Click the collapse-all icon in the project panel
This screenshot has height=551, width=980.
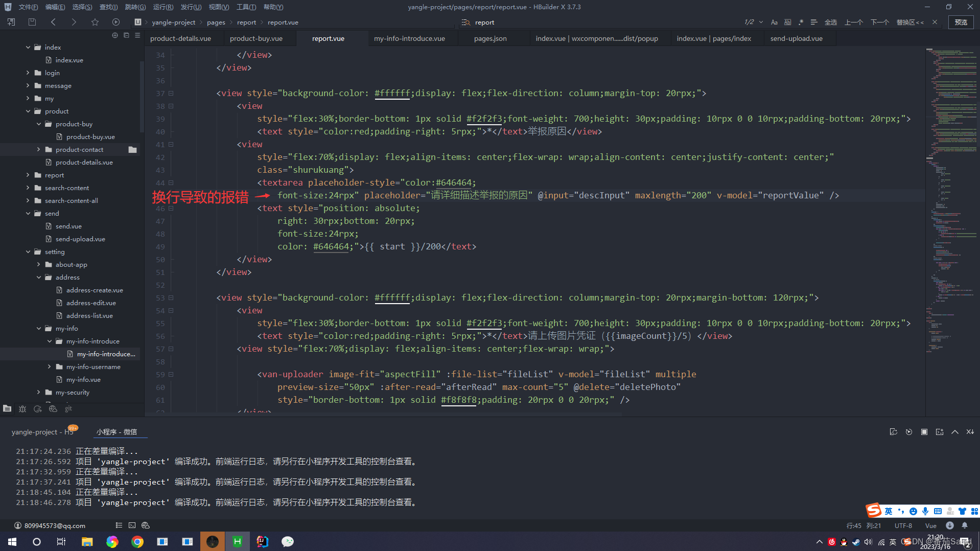[x=126, y=35]
